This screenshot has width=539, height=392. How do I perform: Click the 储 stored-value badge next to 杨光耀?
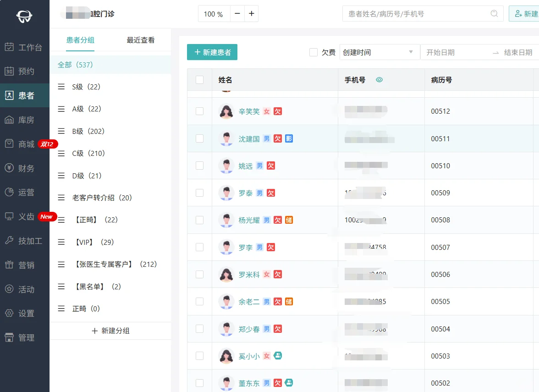(289, 220)
